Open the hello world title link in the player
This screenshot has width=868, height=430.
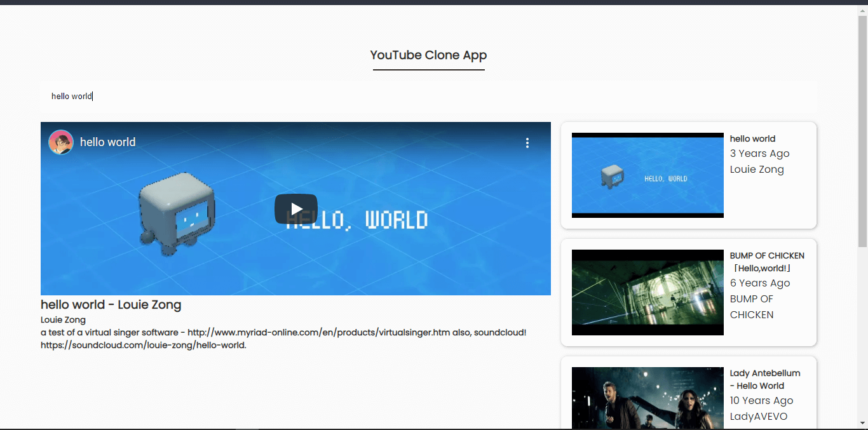tap(108, 142)
